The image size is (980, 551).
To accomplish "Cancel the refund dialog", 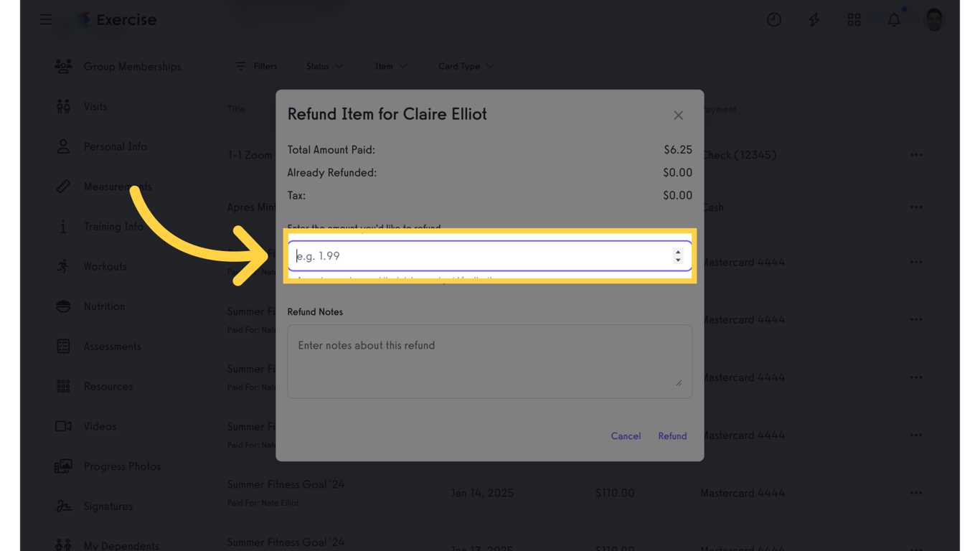I will tap(626, 435).
